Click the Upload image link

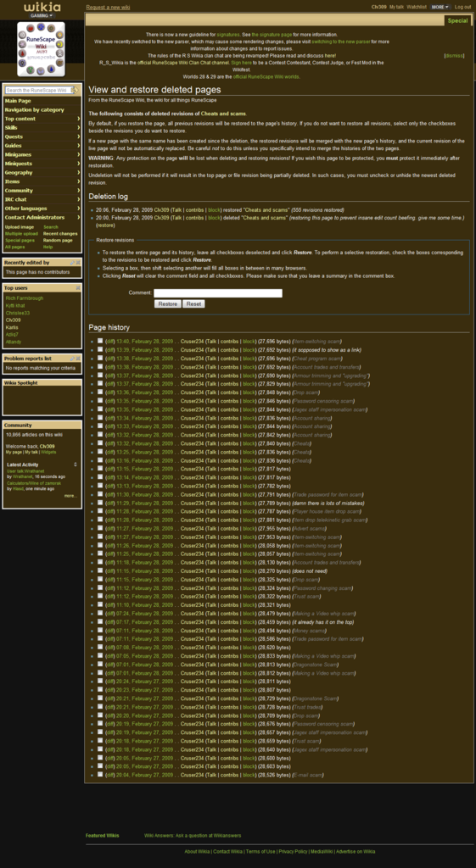pyautogui.click(x=20, y=227)
